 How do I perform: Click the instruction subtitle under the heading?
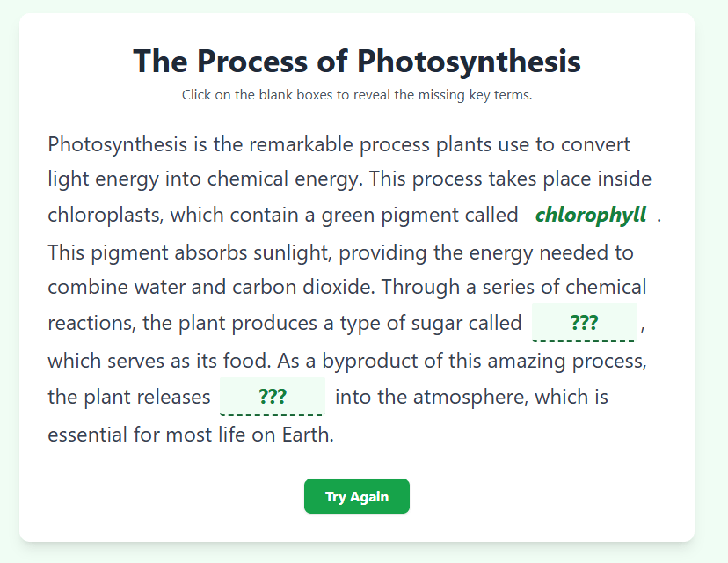point(356,95)
